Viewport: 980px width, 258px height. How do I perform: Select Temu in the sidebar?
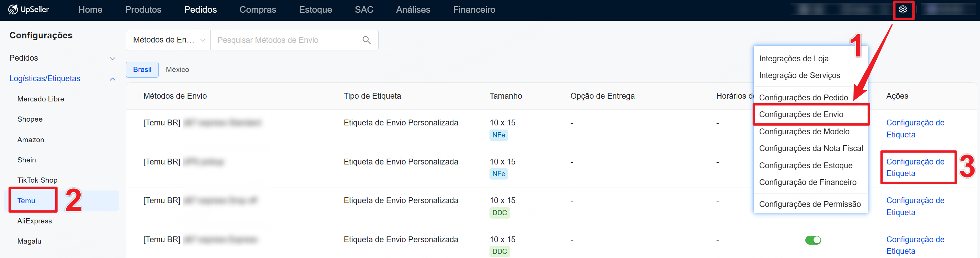(x=26, y=201)
